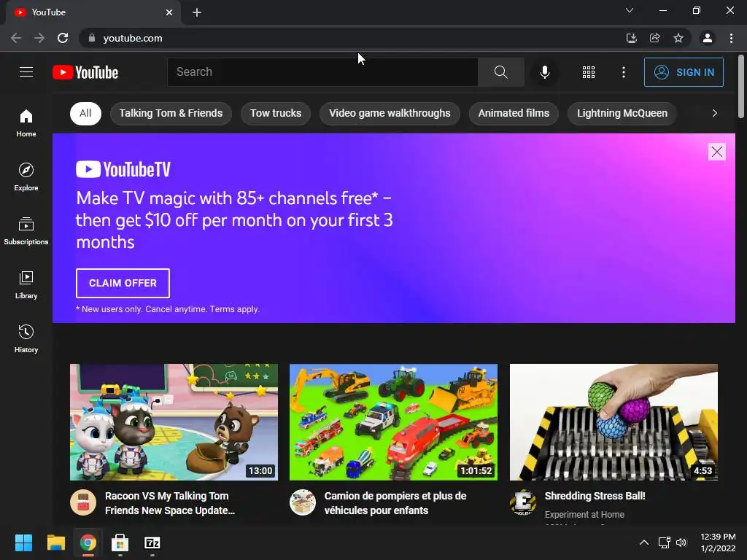Show hidden tray icons chevron
The height and width of the screenshot is (560, 747).
pyautogui.click(x=643, y=542)
